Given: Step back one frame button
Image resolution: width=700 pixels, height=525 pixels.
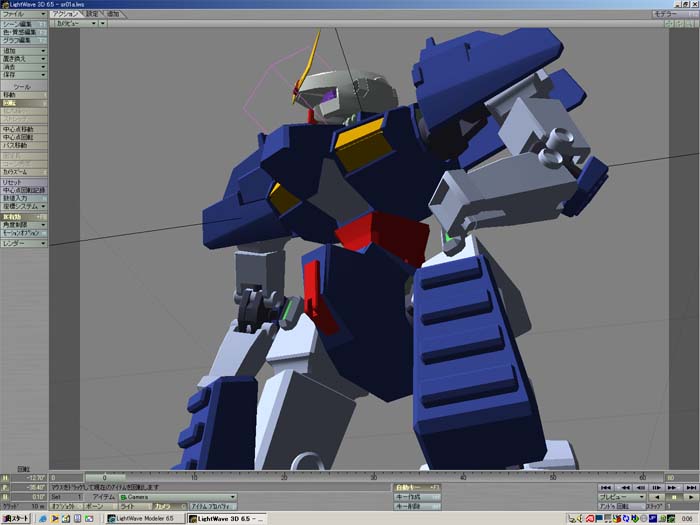Looking at the screenshot, I should click(x=641, y=488).
